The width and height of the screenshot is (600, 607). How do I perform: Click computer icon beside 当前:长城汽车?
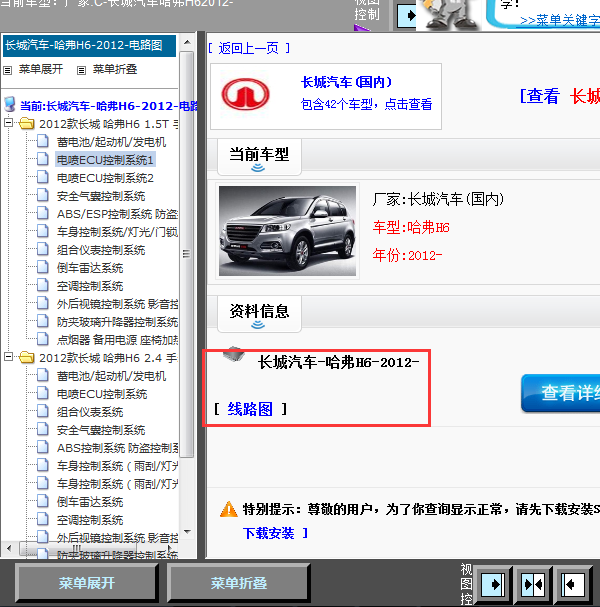(x=10, y=105)
